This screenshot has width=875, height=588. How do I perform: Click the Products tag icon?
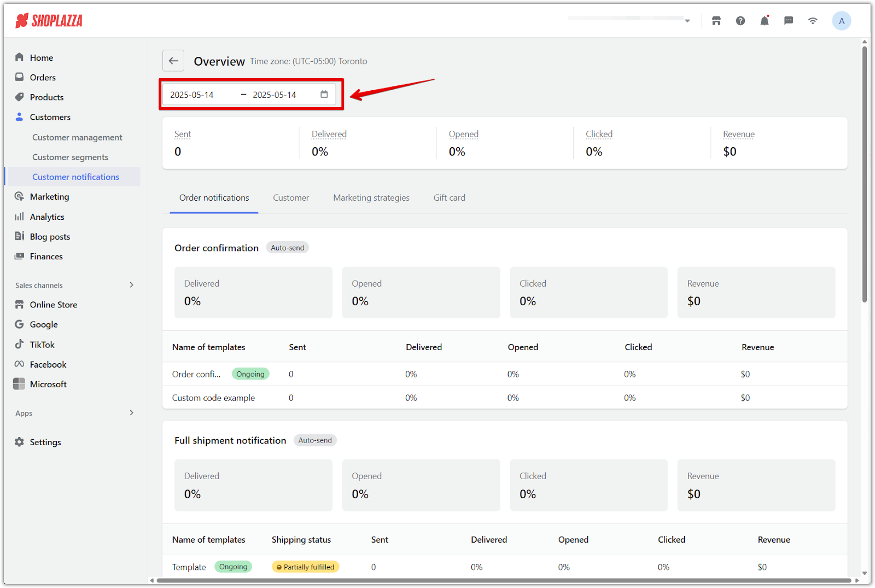(x=19, y=97)
